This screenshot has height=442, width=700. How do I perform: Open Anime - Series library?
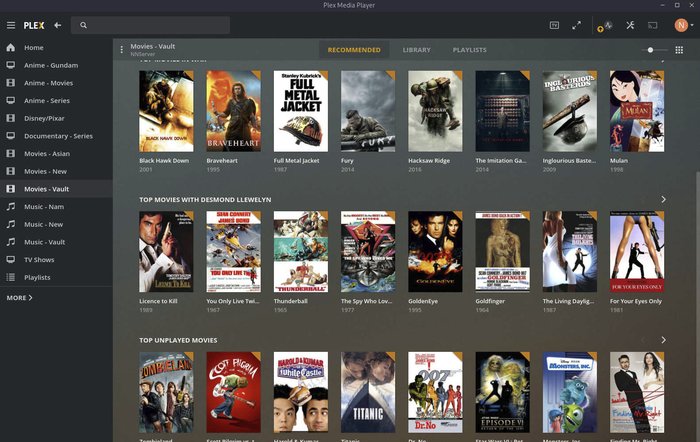click(56, 100)
